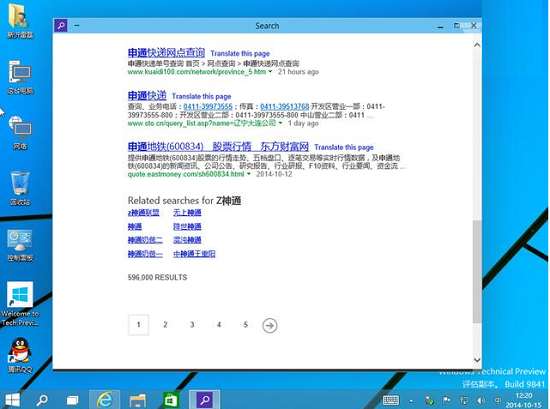Click the next page arrow circle
550x409 pixels.
pyautogui.click(x=270, y=326)
